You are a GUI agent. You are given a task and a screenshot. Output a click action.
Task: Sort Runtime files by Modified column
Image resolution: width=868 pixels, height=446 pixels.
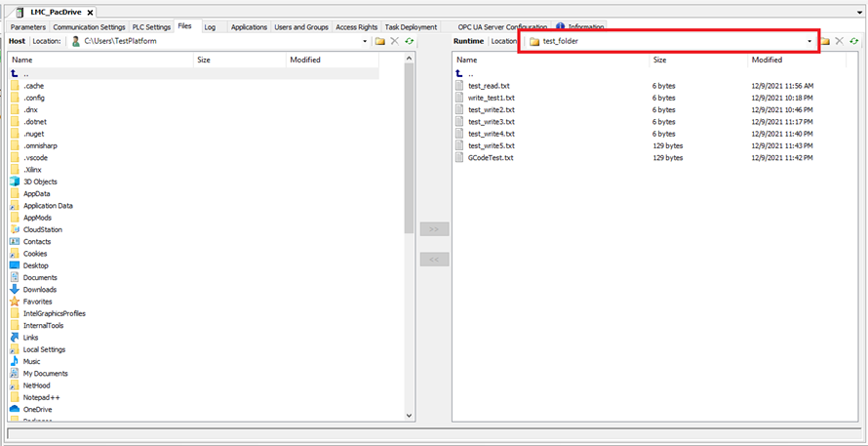coord(767,60)
